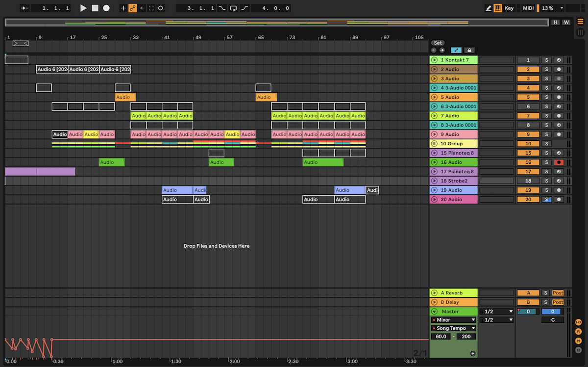This screenshot has width=588, height=367.
Task: Toggle the computer MIDI keyboard icon
Action: 498,8
